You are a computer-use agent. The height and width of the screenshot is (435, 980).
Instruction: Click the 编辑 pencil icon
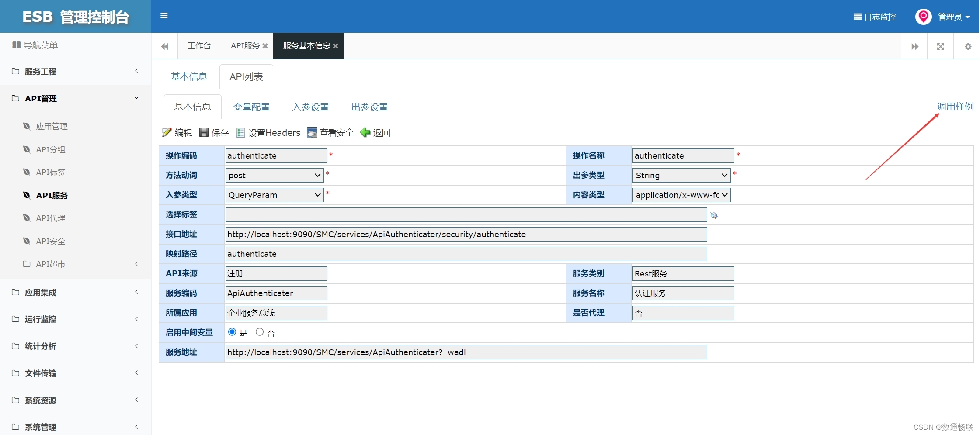[167, 132]
